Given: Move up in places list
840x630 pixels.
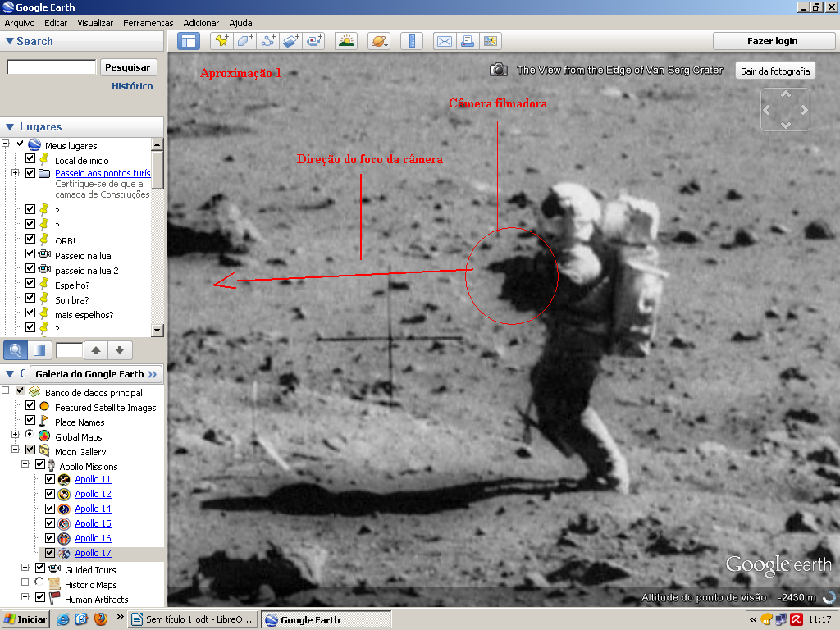Looking at the screenshot, I should (96, 350).
